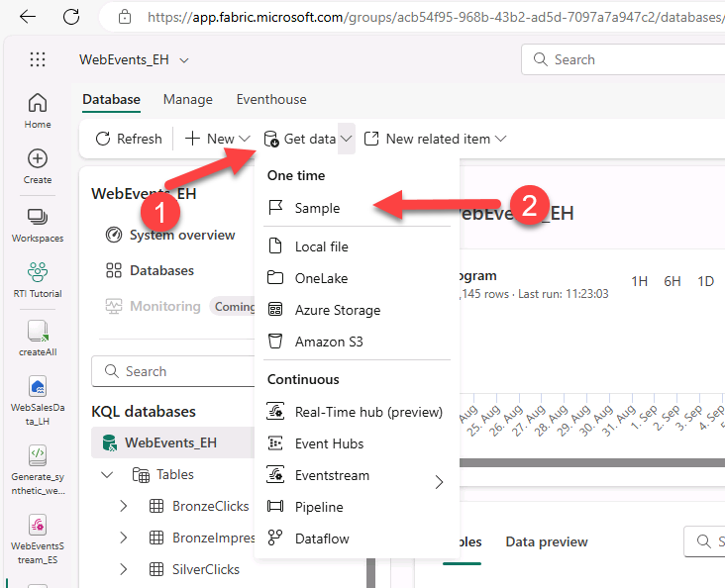Click the Refresh button
Viewport: 725px width, 588px height.
129,139
